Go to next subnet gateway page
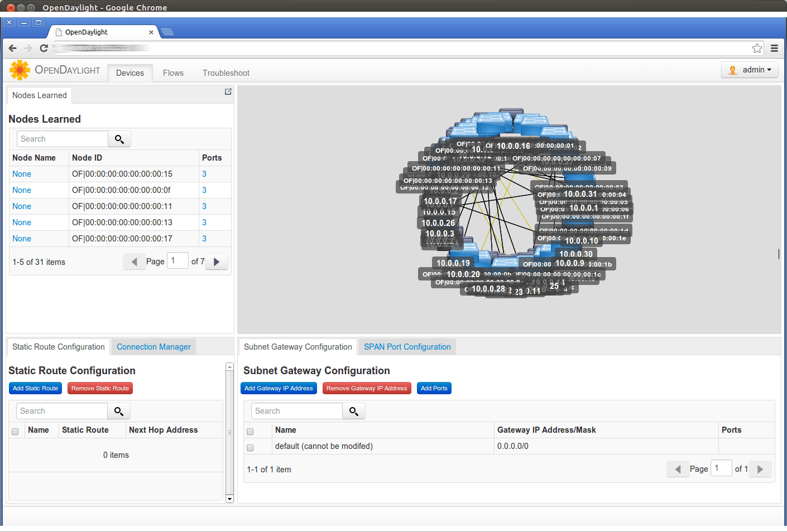 tap(760, 469)
